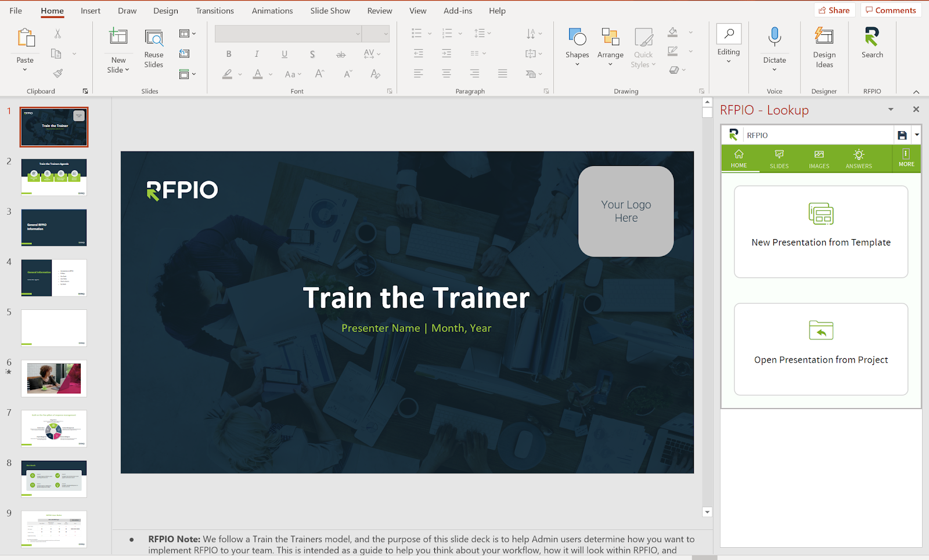Click the slide editor scroll-down arrow

tap(707, 512)
